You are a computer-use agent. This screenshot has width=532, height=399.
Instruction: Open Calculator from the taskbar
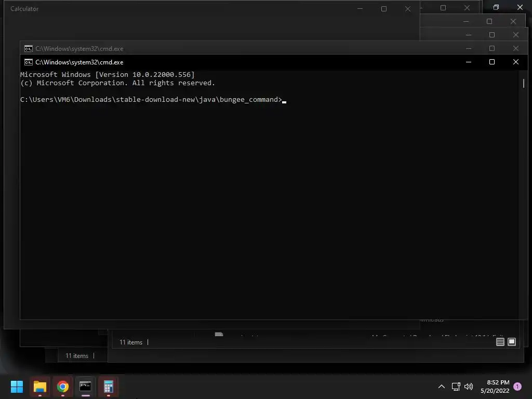(108, 387)
